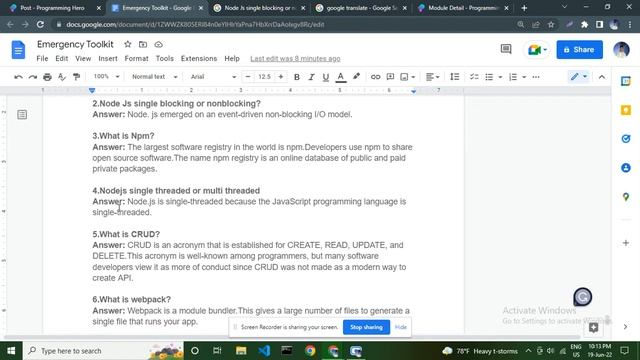Star the Emergency Toolkit document
Screen dimensions: 640x360
coord(128,44)
